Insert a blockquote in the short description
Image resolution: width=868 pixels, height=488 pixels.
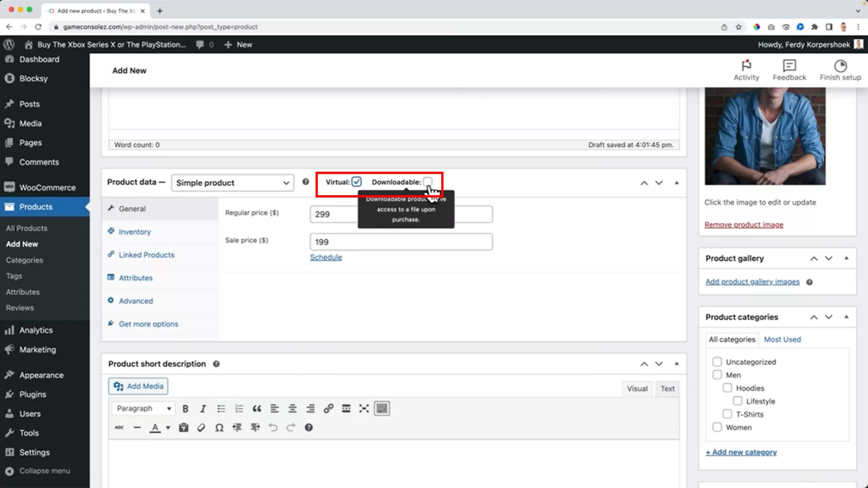coord(257,408)
